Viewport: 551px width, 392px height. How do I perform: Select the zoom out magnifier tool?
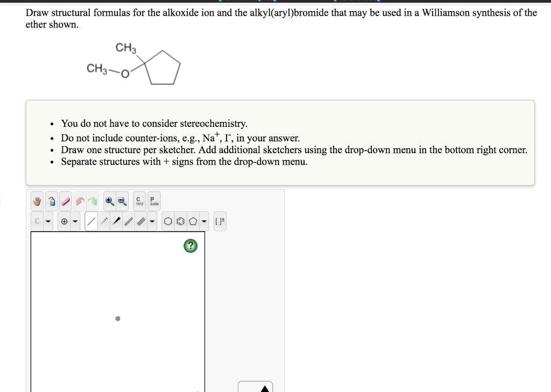[121, 201]
